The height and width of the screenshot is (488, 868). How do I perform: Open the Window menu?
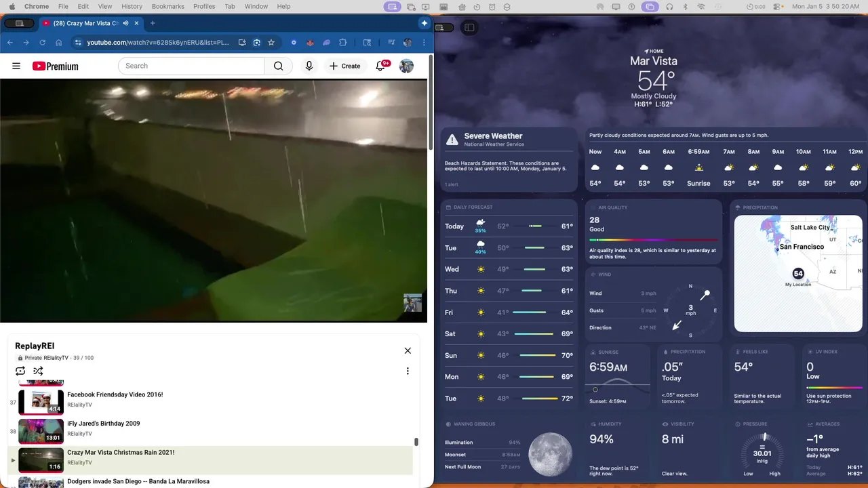click(x=256, y=6)
